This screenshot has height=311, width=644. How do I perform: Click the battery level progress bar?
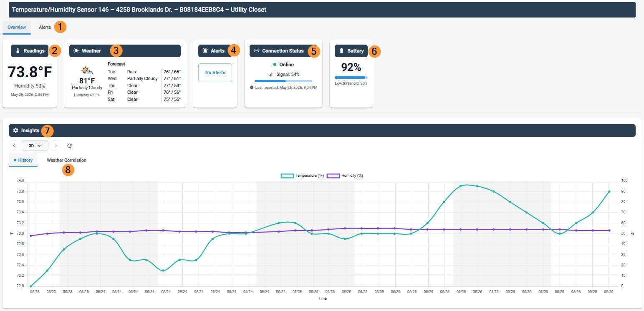pyautogui.click(x=351, y=78)
